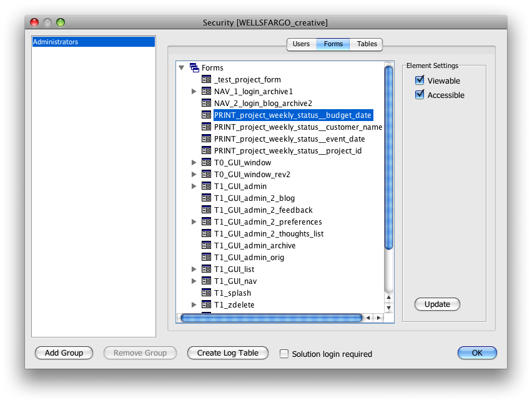Select the T1_GUI_admin_orig row

(x=249, y=257)
